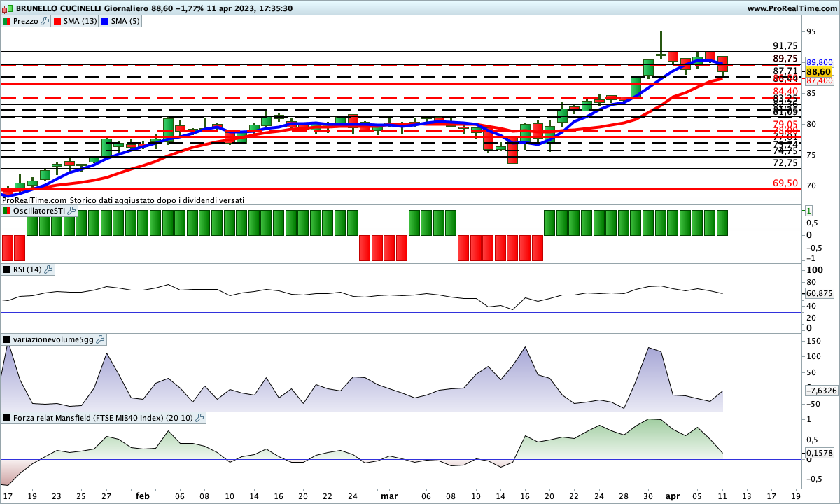Click the black variazionevolume5gg swatch
The height and width of the screenshot is (504, 840).
tap(7, 339)
